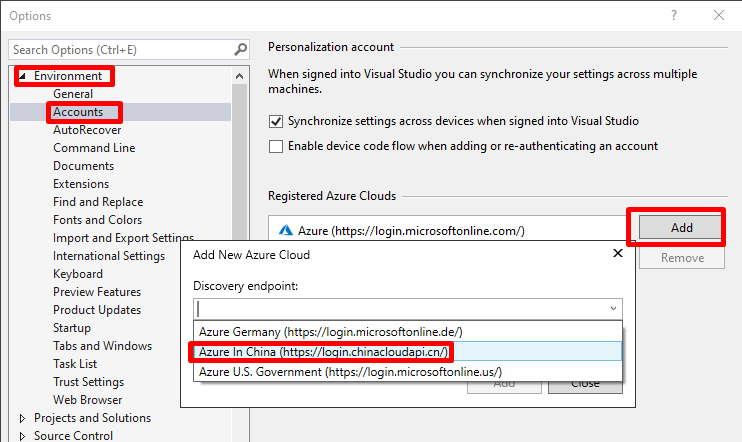
Task: Select Documents in the Environment tree
Action: pos(83,166)
